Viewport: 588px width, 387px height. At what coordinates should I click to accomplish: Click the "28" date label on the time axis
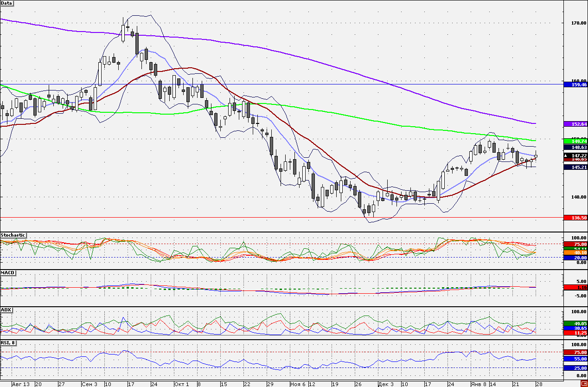[539, 384]
